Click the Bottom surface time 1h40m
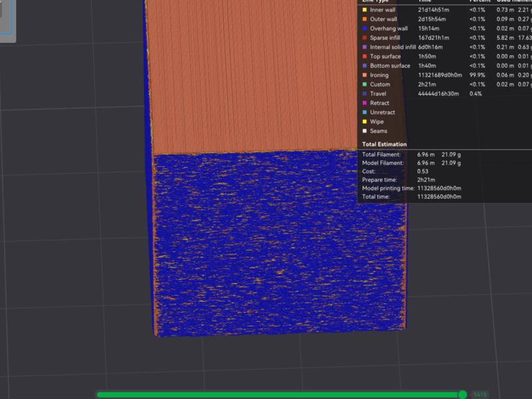Screen dimensions: 532x399 [427, 66]
